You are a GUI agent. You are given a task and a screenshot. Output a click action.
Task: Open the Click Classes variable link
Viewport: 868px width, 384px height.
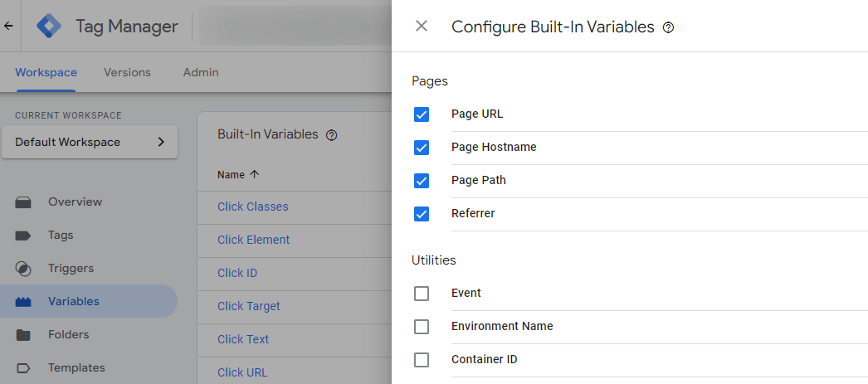point(253,207)
